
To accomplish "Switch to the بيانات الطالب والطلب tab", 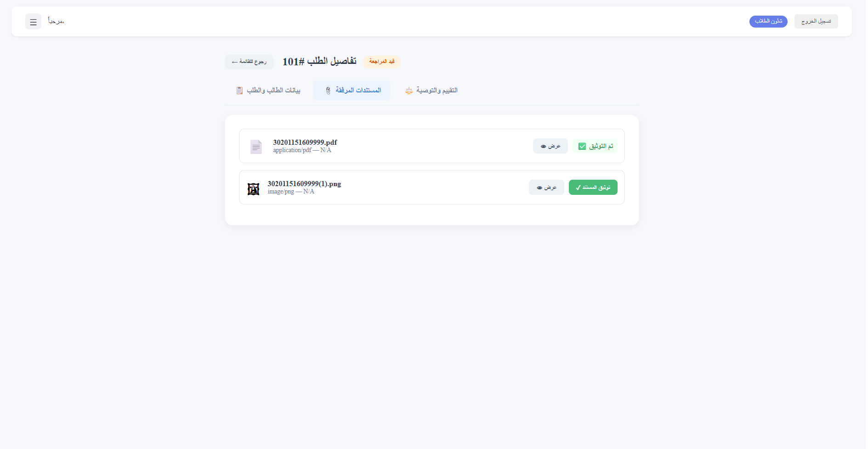I will click(x=268, y=90).
